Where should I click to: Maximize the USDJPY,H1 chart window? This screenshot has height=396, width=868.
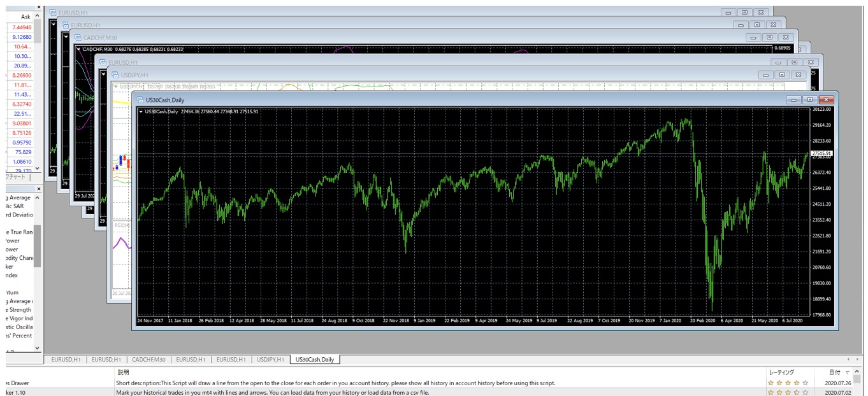click(x=782, y=75)
